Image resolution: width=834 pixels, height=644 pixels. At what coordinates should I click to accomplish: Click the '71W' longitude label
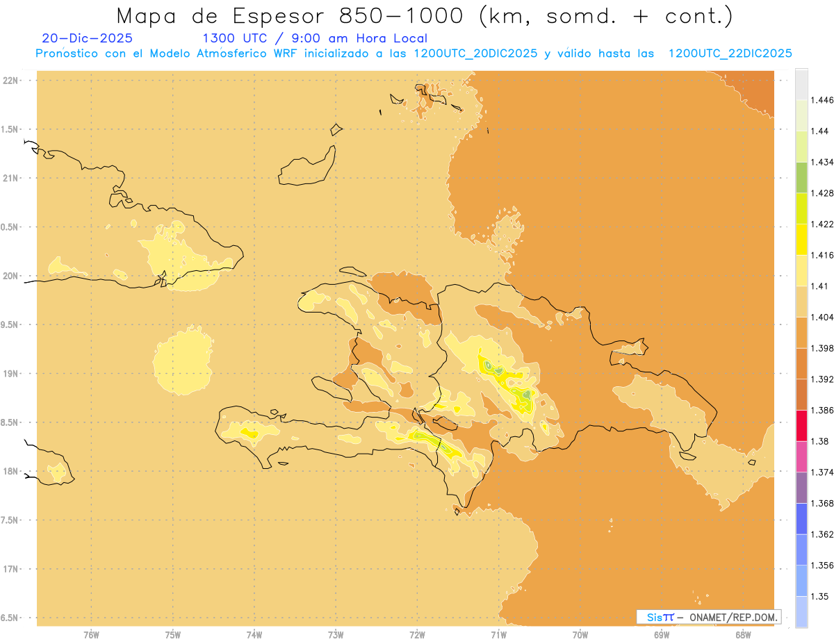click(499, 635)
